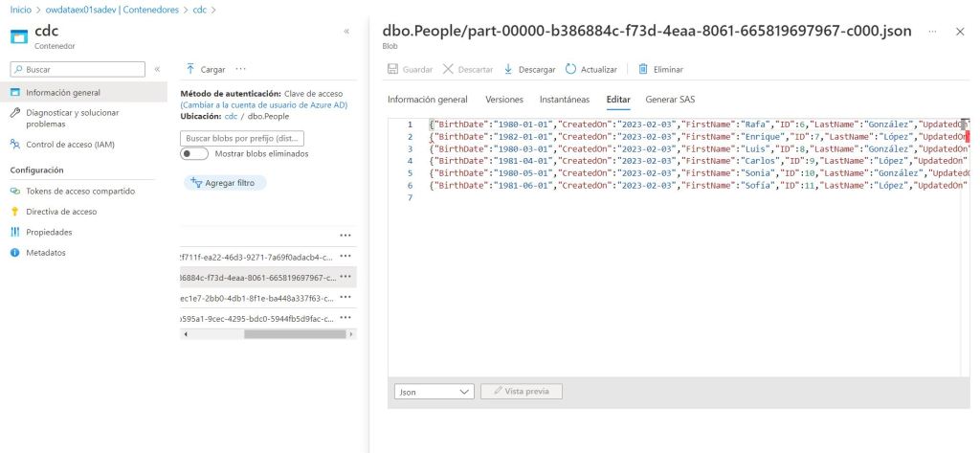Click the Agregar filtro button
The image size is (980, 453).
pos(225,183)
